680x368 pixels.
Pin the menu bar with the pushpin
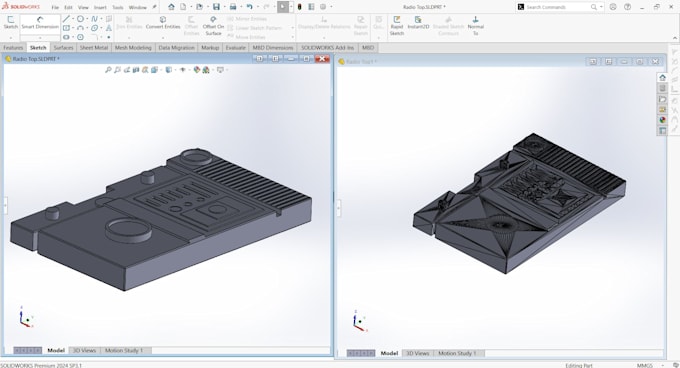[154, 7]
